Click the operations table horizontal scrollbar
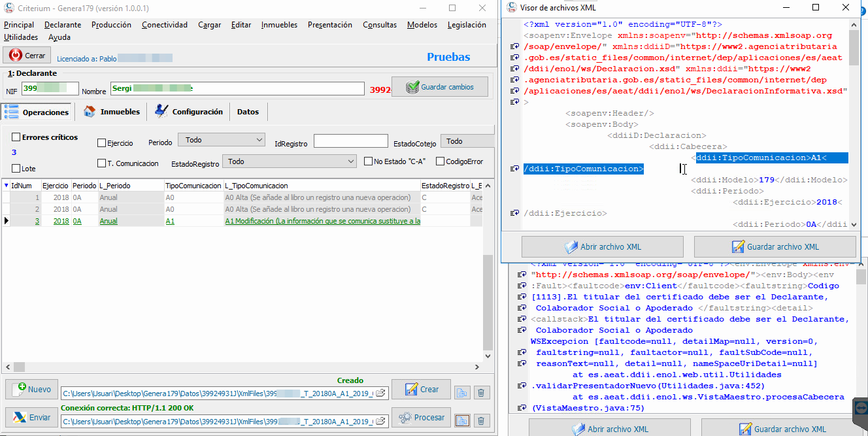 (241, 367)
